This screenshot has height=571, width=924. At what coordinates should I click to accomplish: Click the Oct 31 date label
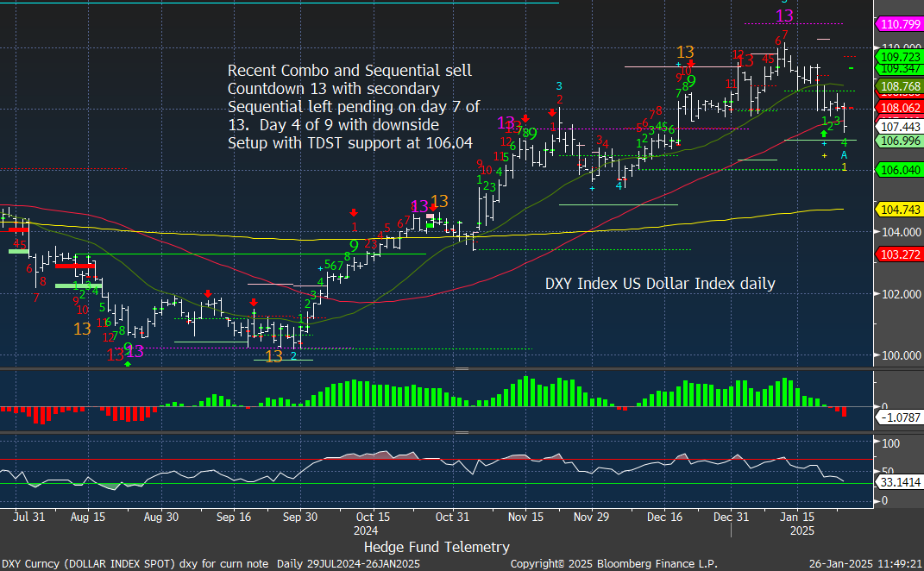[x=452, y=517]
